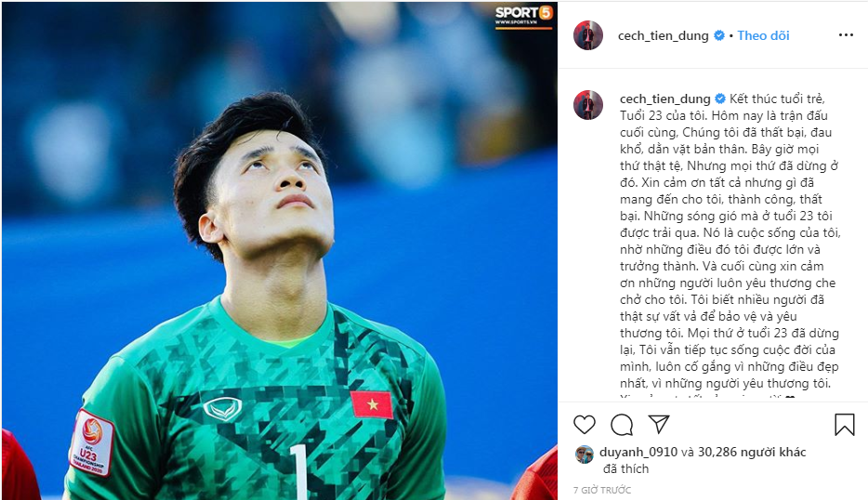Open duyanh_0910 profile from likes
The height and width of the screenshot is (500, 868).
coord(638,452)
